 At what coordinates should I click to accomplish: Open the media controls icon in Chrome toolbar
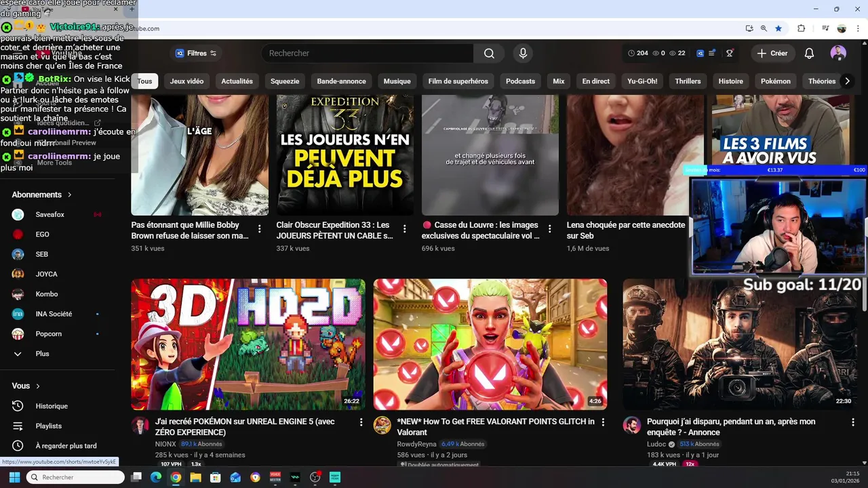click(825, 28)
